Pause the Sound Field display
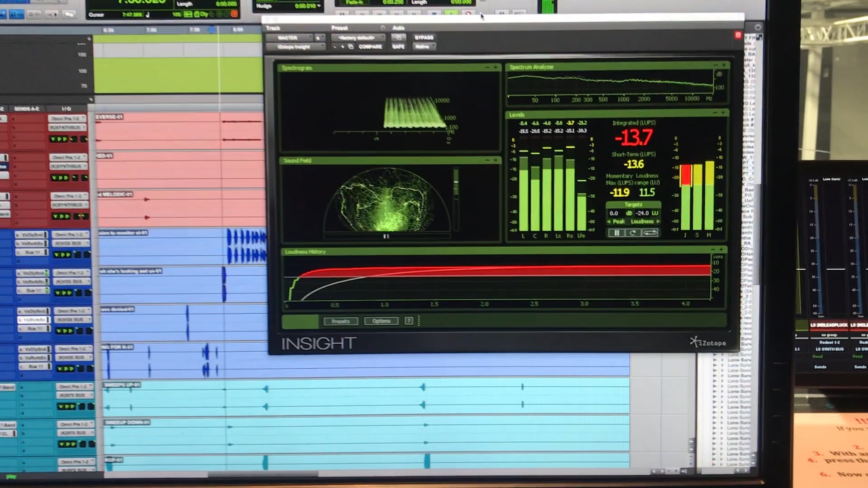The width and height of the screenshot is (868, 488). pos(386,236)
